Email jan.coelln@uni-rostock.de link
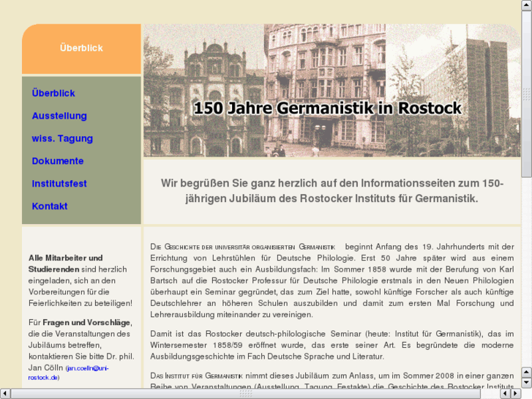Image resolution: width=532 pixels, height=399 pixels. pyautogui.click(x=68, y=373)
